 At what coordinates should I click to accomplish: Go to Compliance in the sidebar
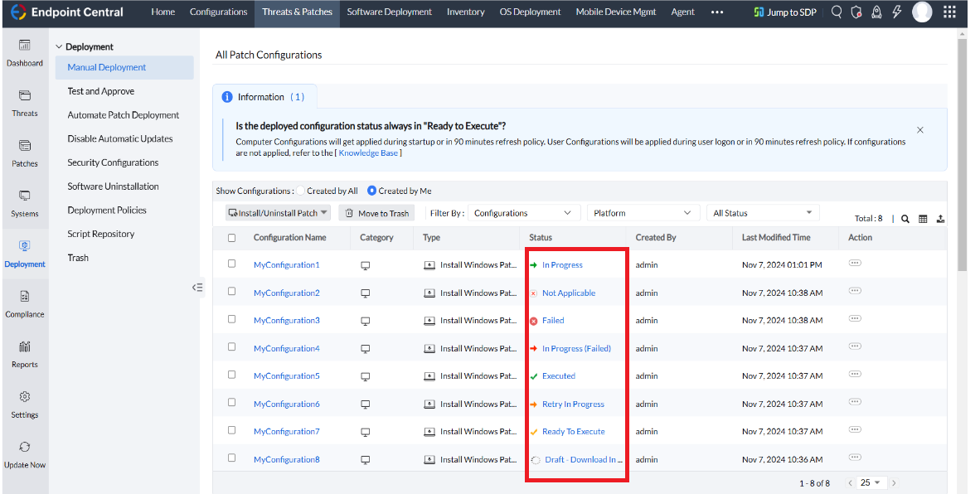point(24,304)
